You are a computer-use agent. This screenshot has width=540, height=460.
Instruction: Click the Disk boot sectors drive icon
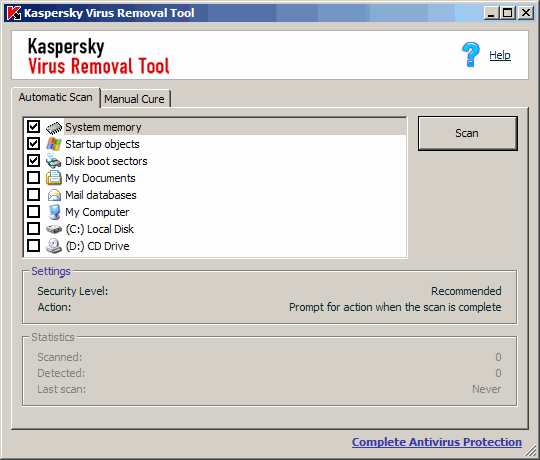click(x=54, y=161)
